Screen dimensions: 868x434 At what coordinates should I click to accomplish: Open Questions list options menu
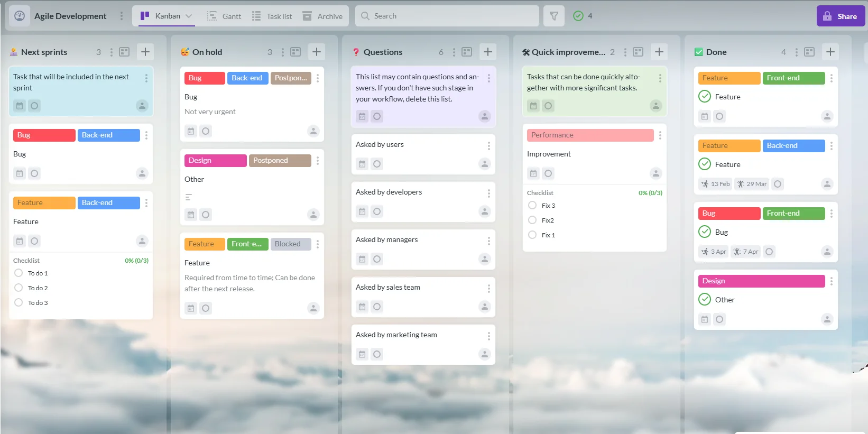click(x=454, y=52)
